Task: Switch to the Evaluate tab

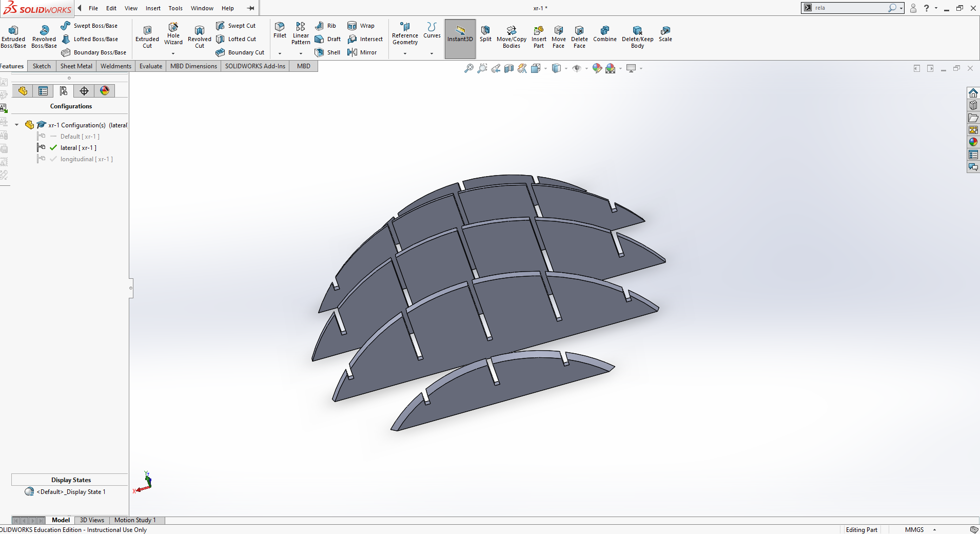Action: [x=151, y=66]
